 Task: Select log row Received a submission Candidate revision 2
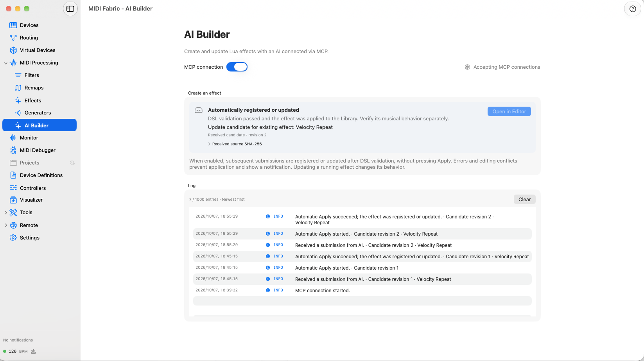[x=362, y=245]
